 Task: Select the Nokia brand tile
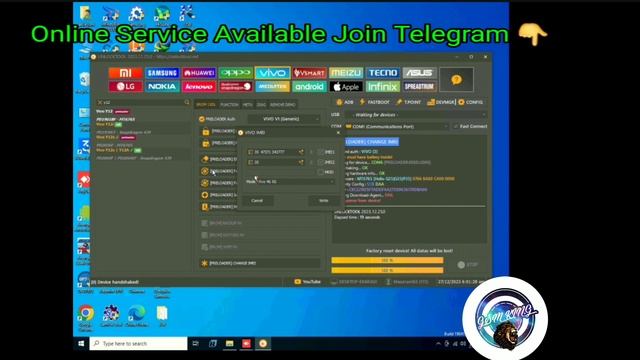[x=162, y=87]
